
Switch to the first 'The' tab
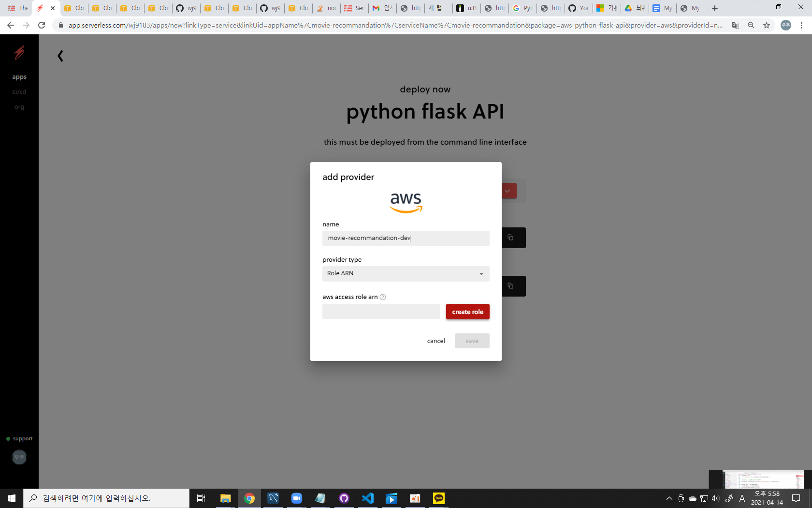coord(18,8)
